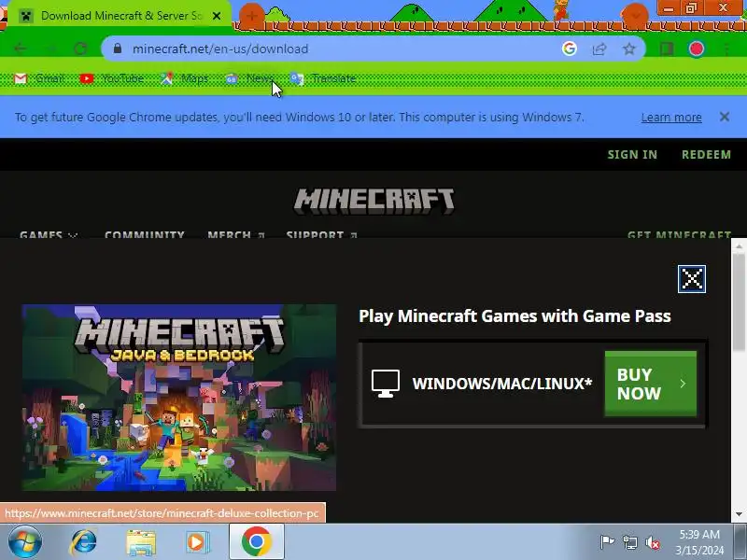Click the tab search dropdown button
This screenshot has width=747, height=560.
tap(635, 15)
